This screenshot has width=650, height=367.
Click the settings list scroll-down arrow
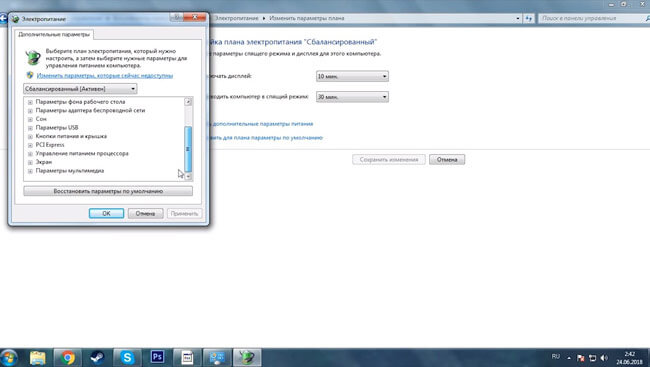(x=188, y=176)
